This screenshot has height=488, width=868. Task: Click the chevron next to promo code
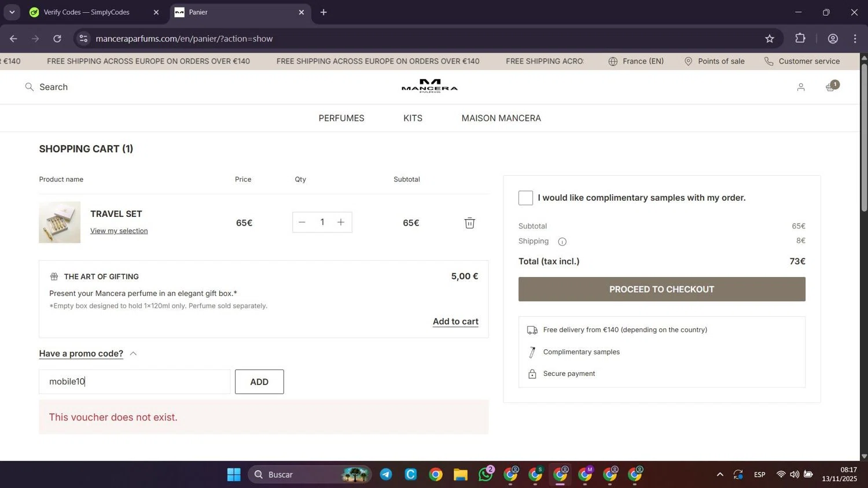[x=133, y=353]
